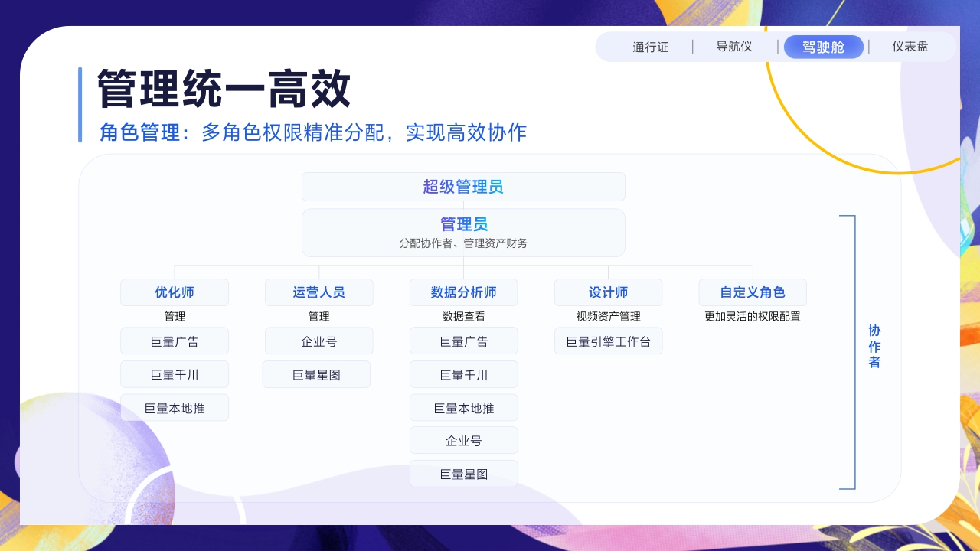The image size is (980, 551).
Task: Select 巨量星图 under 运营人员
Action: coord(318,374)
